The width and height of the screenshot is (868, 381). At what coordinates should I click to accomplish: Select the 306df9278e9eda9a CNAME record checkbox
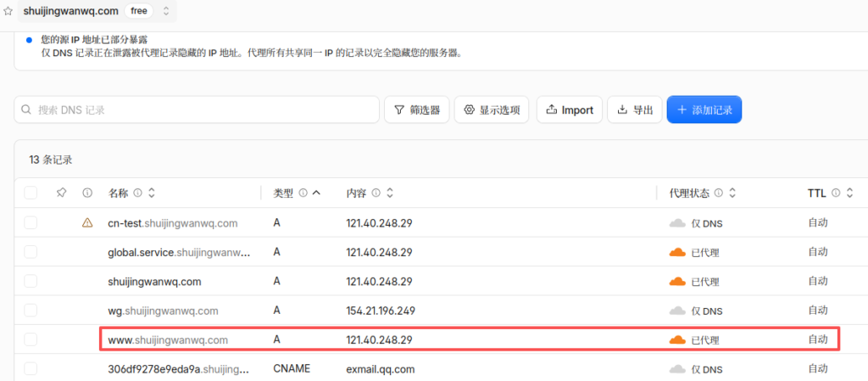click(x=31, y=369)
